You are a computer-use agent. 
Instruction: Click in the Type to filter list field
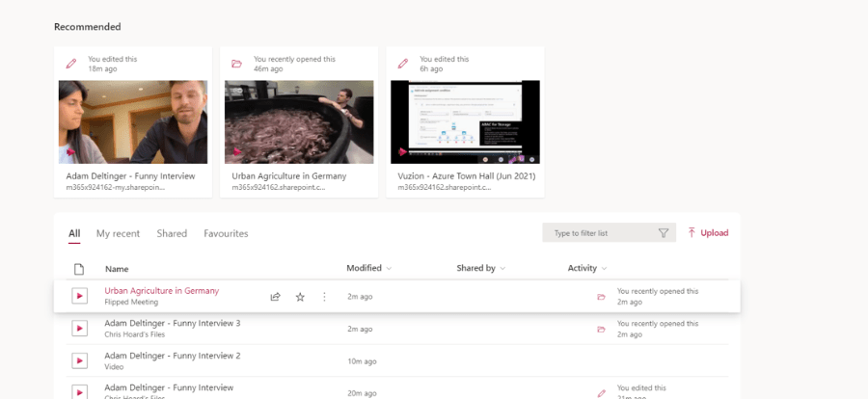coord(598,233)
